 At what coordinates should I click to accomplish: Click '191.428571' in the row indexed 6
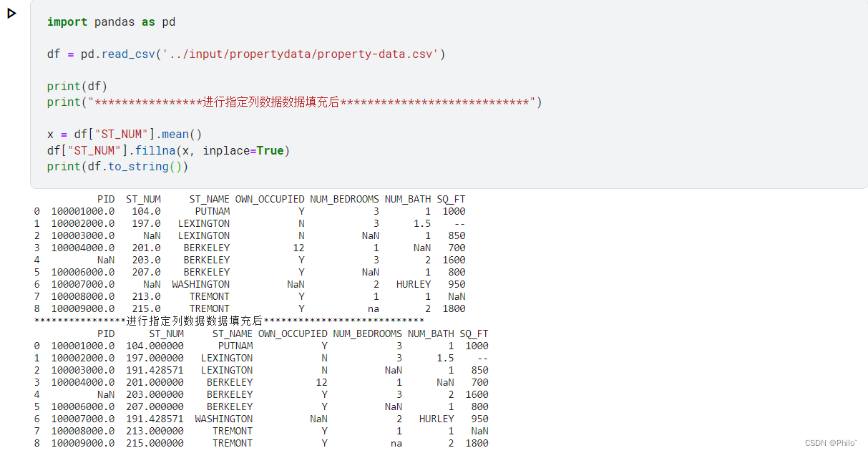pos(155,419)
